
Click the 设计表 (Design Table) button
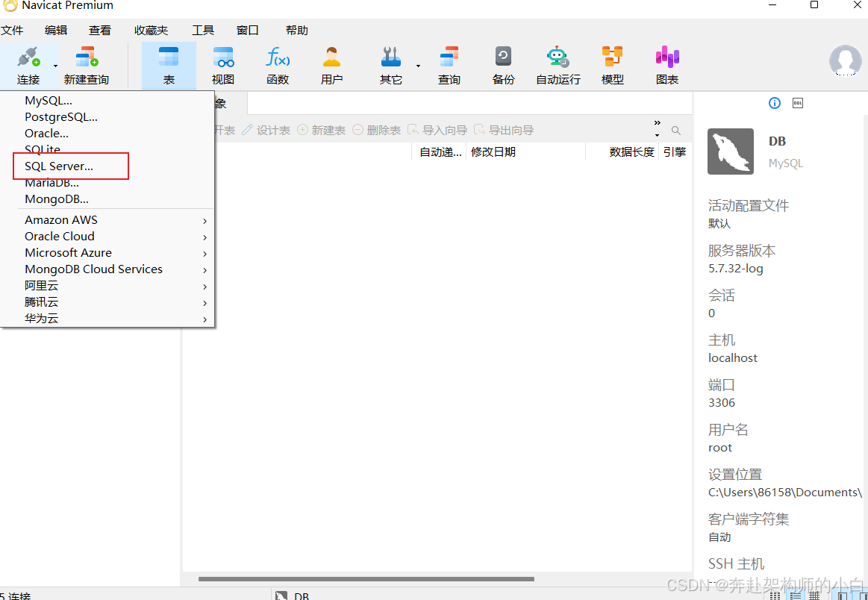(266, 130)
